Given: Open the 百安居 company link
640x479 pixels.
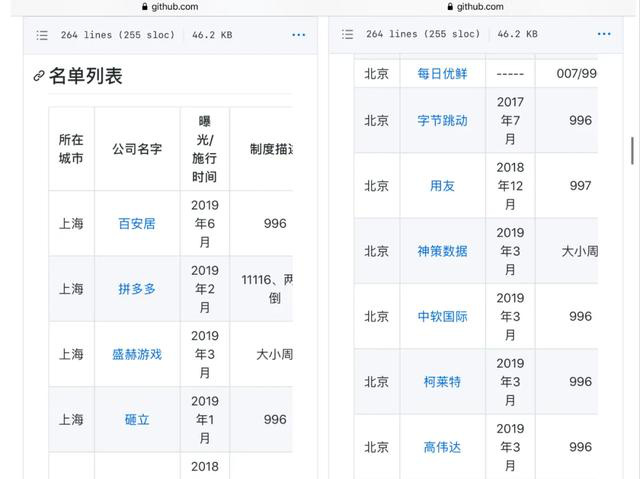Looking at the screenshot, I should click(x=137, y=223).
